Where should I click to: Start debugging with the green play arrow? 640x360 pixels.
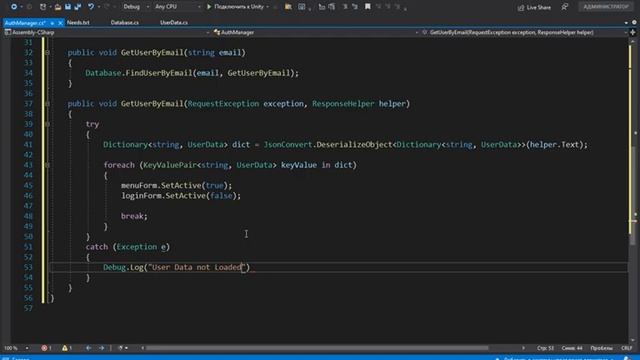click(209, 7)
